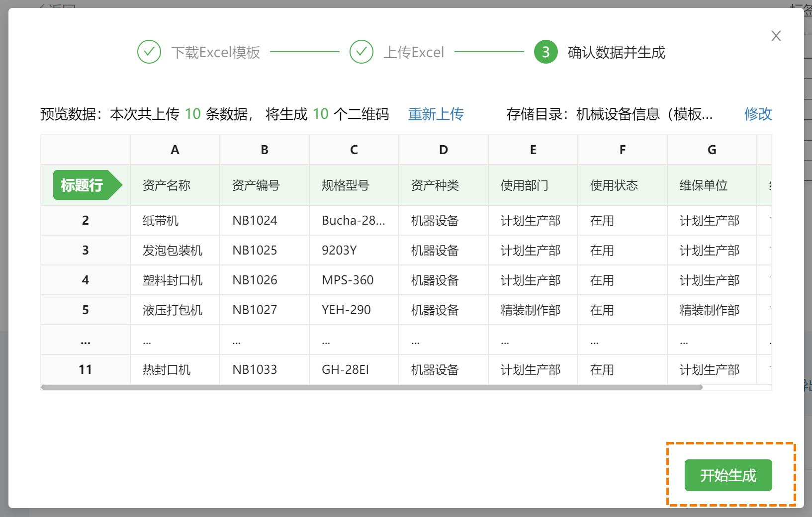Click the green checkmark for 上传Excel step
This screenshot has width=812, height=517.
(x=361, y=52)
